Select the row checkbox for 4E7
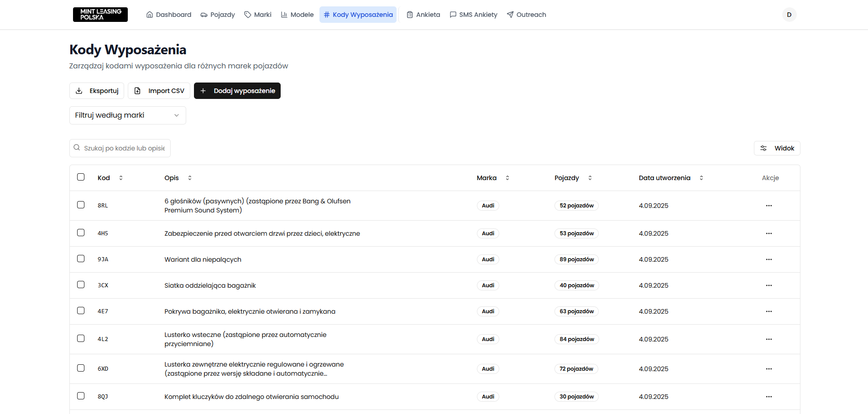Screen dimensions: 868x414 (x=81, y=310)
